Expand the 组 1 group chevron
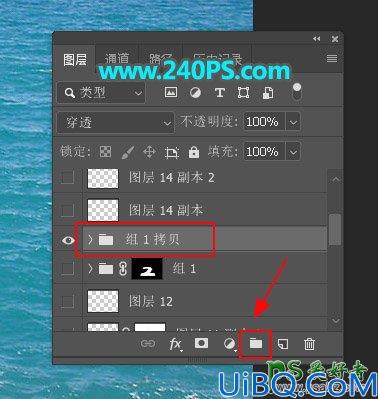Image resolution: width=378 pixels, height=399 pixels. 90,269
